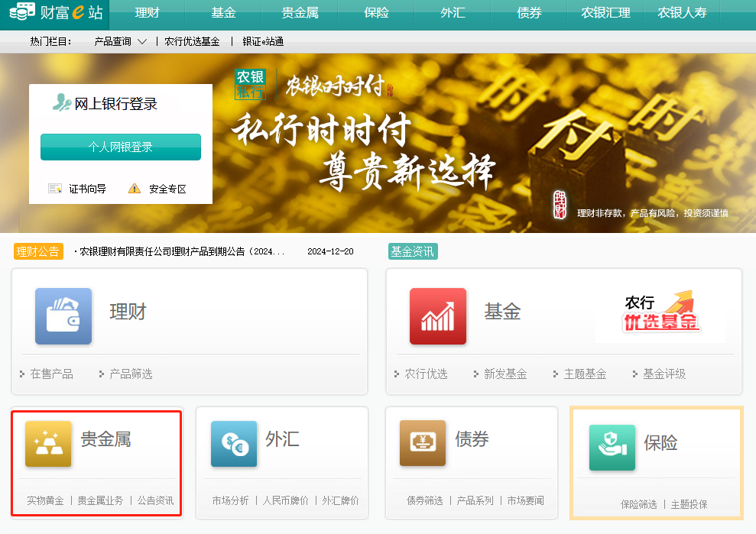Screen dimensions: 756x534
Task: Open 农银汇理 in top navigation
Action: click(x=605, y=13)
